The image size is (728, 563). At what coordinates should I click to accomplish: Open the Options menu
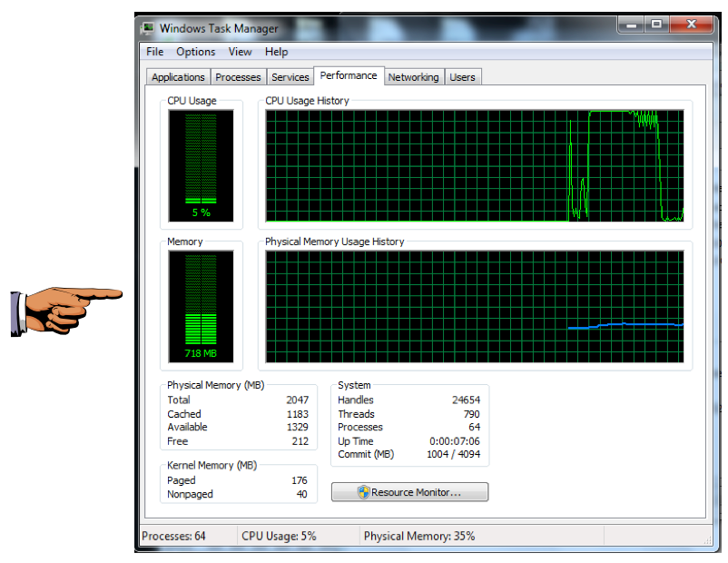coord(195,52)
